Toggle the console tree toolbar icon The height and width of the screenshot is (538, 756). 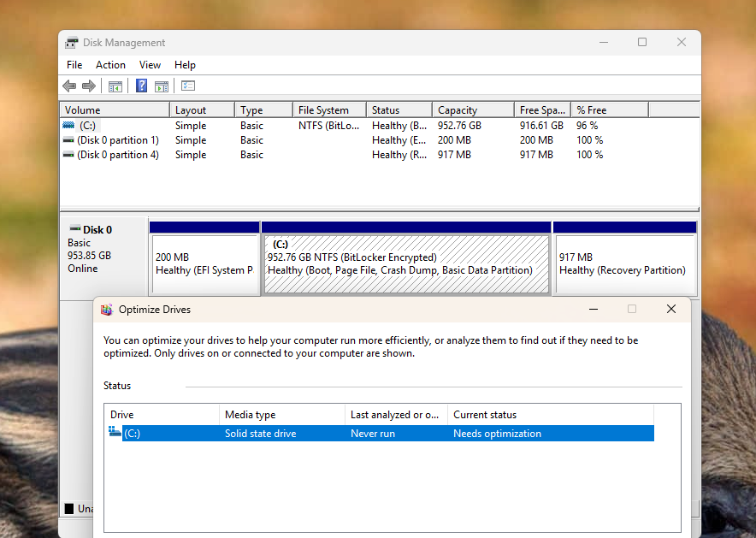click(x=115, y=86)
